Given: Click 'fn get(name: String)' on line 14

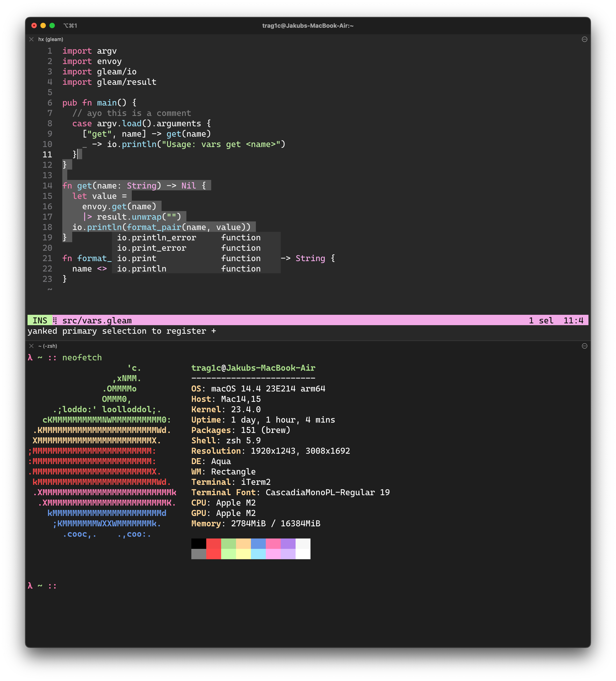Looking at the screenshot, I should coord(112,185).
